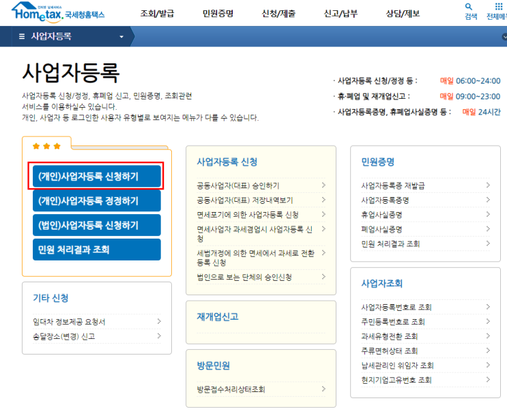
Task: Open the 신고/납부 menu
Action: point(341,14)
